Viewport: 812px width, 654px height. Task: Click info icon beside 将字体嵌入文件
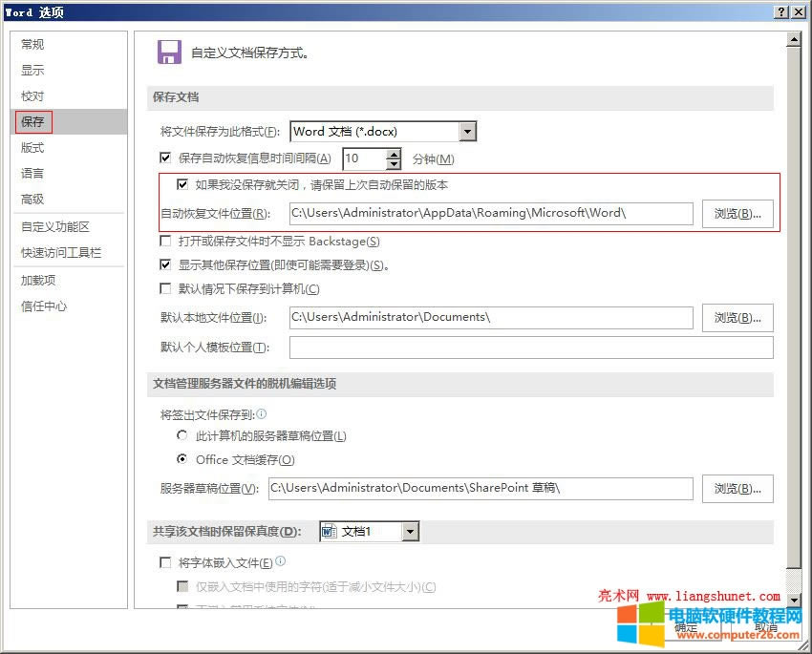[x=281, y=561]
